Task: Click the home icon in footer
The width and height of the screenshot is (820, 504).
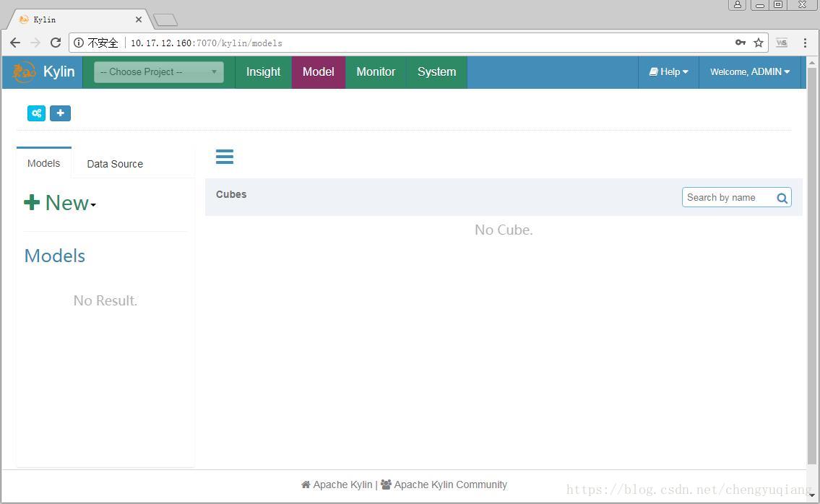Action: 306,485
